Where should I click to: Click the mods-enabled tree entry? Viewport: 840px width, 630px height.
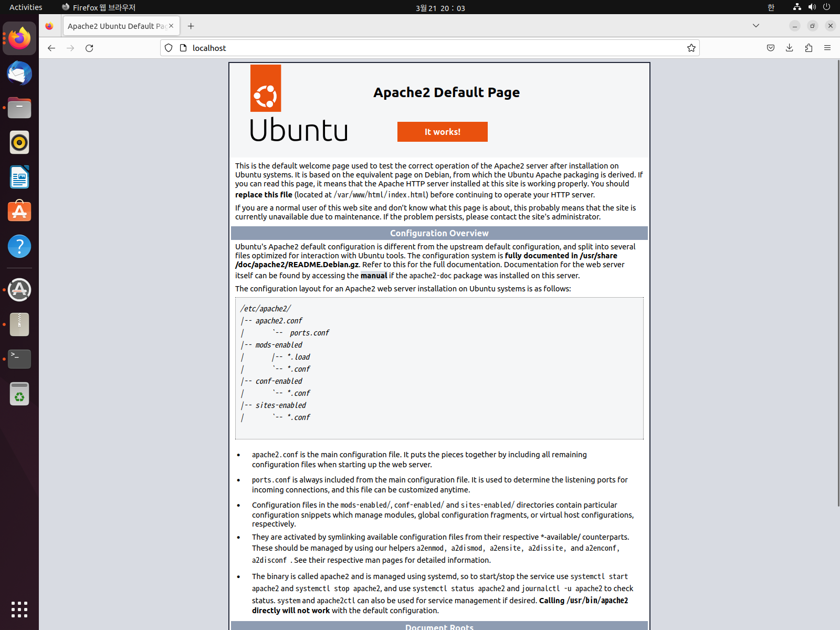coord(279,345)
